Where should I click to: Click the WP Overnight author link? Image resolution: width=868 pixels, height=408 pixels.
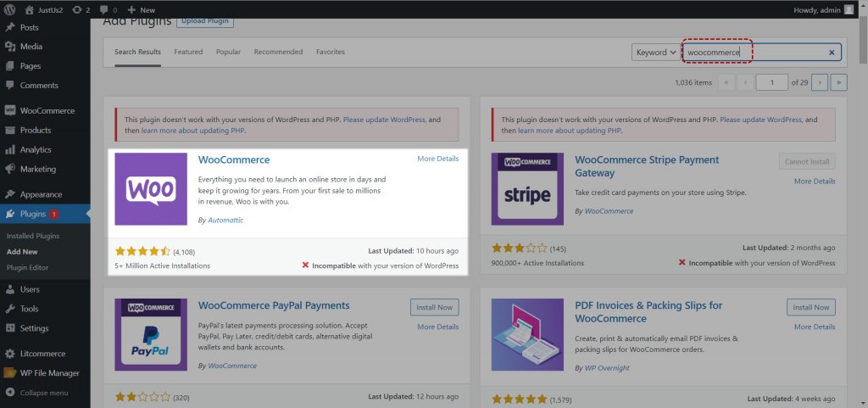point(607,367)
